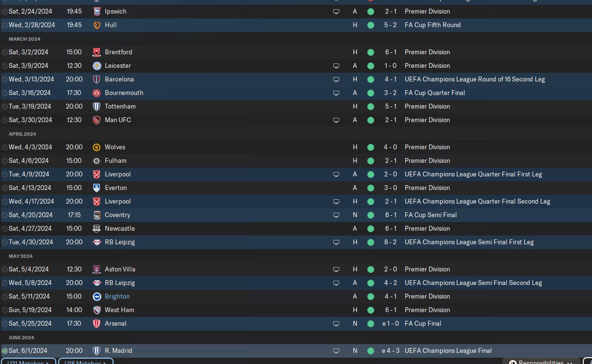The width and height of the screenshot is (592, 364).
Task: Click the green win indicator for Brentford match
Action: (x=371, y=52)
